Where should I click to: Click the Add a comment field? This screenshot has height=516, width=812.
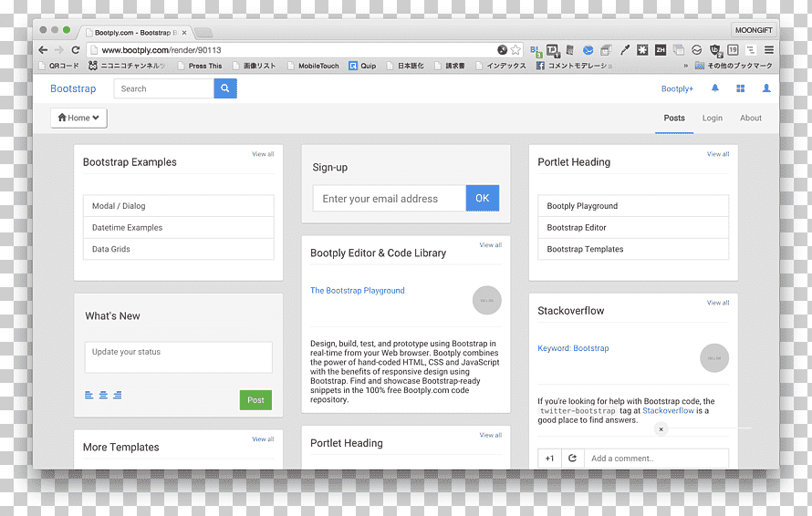(657, 458)
